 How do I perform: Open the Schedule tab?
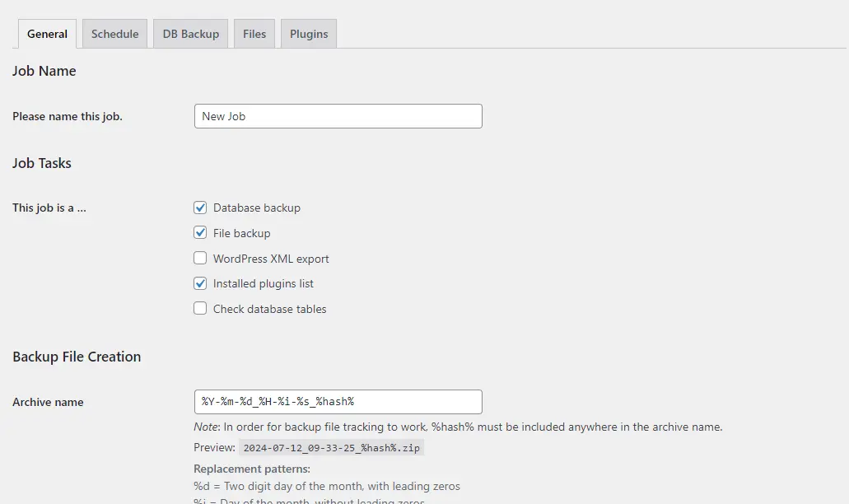click(x=114, y=34)
